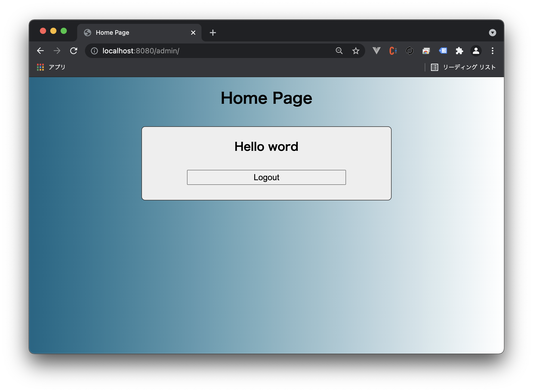View site information icon in address bar
This screenshot has width=533, height=392.
[95, 51]
